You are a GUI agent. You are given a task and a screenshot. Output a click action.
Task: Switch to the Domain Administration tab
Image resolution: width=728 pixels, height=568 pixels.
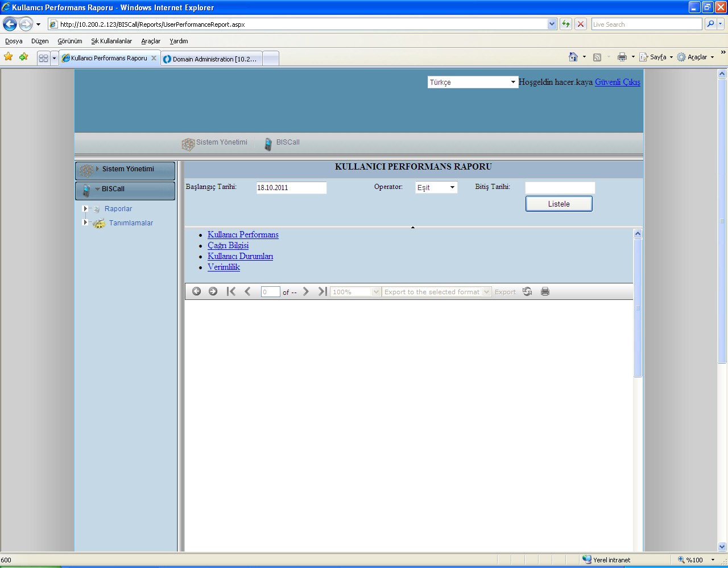[x=212, y=59]
